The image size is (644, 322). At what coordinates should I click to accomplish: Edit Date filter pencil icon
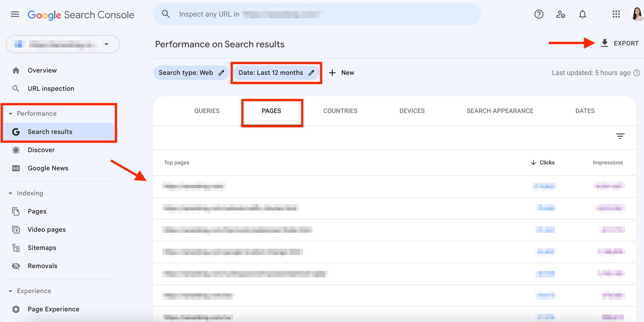(x=311, y=73)
